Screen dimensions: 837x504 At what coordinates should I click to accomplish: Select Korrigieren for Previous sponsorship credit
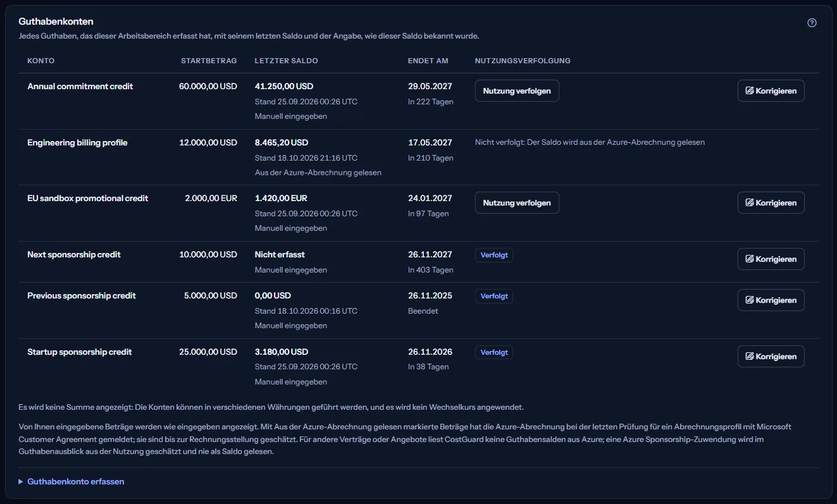coord(771,300)
